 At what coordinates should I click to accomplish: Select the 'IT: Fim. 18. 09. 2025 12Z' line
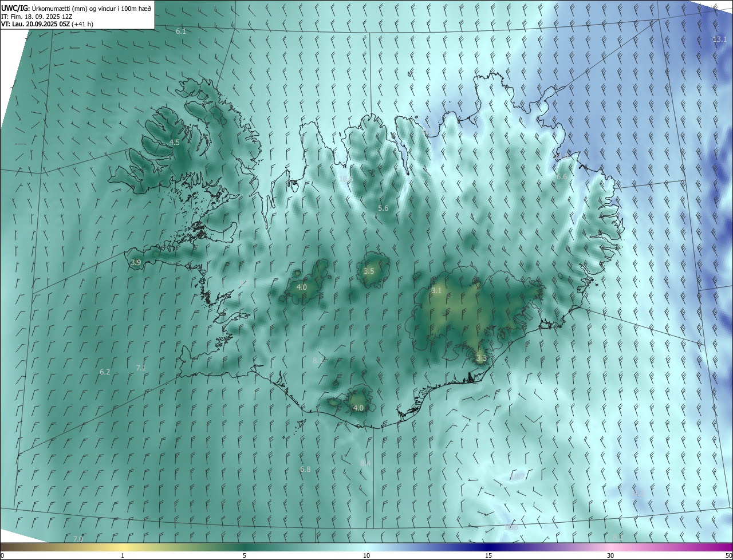tap(36, 17)
